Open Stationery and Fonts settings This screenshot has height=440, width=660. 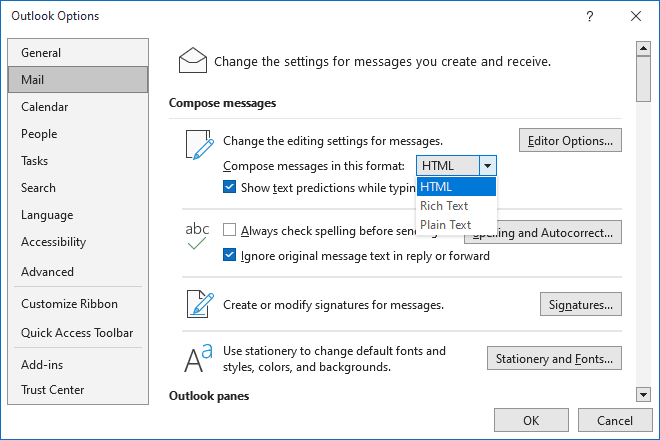(x=554, y=358)
